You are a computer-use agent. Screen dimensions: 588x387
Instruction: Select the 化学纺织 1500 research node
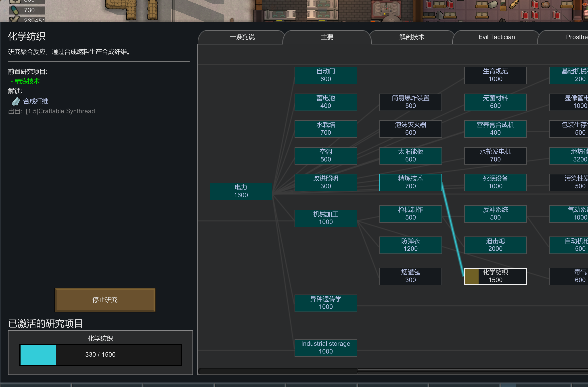[495, 276]
